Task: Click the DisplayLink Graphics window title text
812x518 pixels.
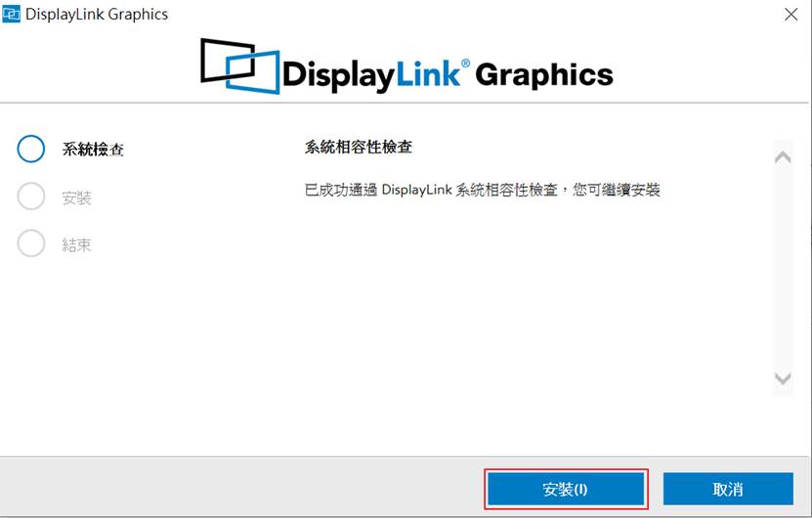Action: pyautogui.click(x=97, y=15)
